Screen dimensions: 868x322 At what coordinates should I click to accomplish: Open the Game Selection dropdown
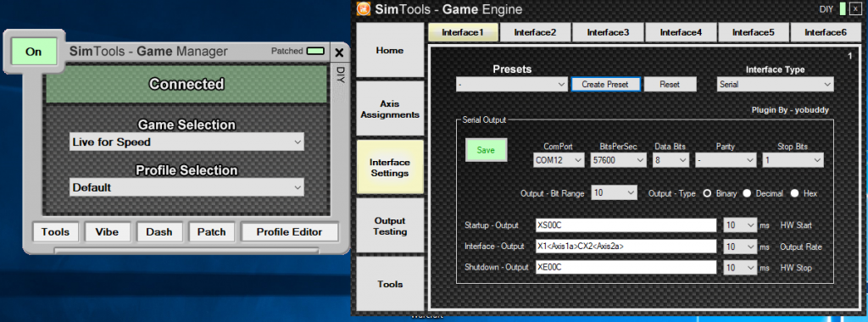(x=186, y=142)
